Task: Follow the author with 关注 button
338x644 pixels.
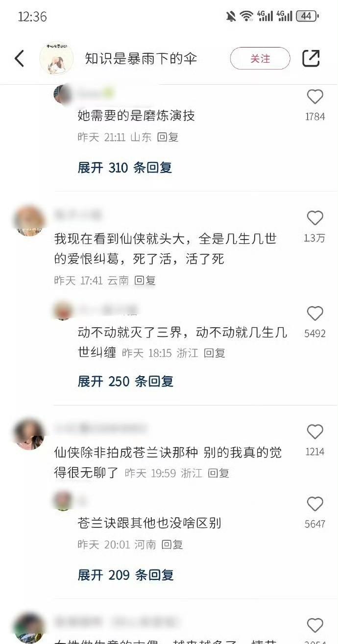Action: click(260, 59)
